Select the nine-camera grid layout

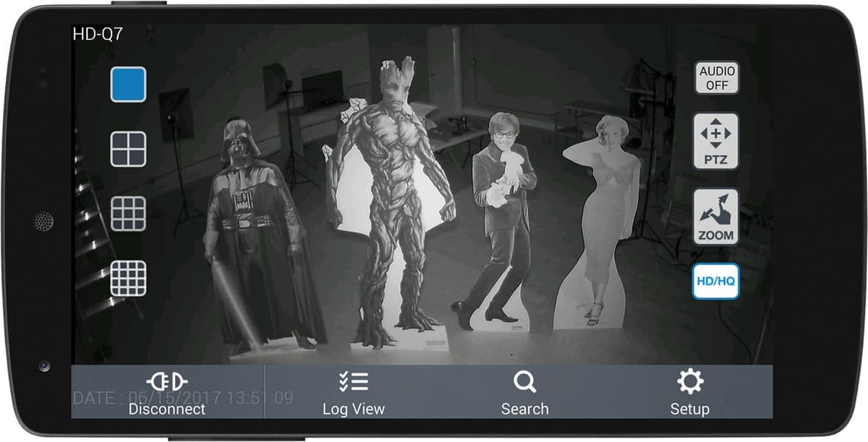click(x=128, y=213)
